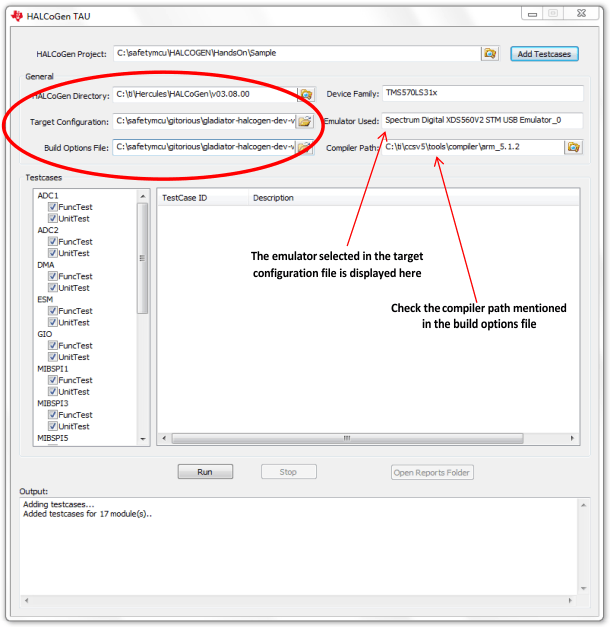Uncheck UnitTest under ADC1
The image size is (610, 627).
click(52, 218)
